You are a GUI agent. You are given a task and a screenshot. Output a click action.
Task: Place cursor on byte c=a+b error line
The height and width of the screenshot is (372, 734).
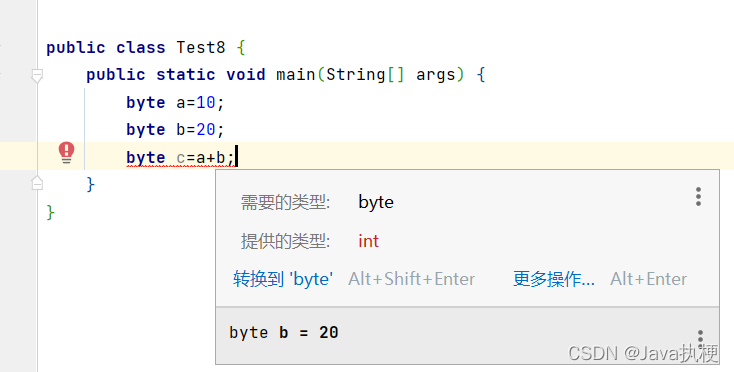click(180, 158)
